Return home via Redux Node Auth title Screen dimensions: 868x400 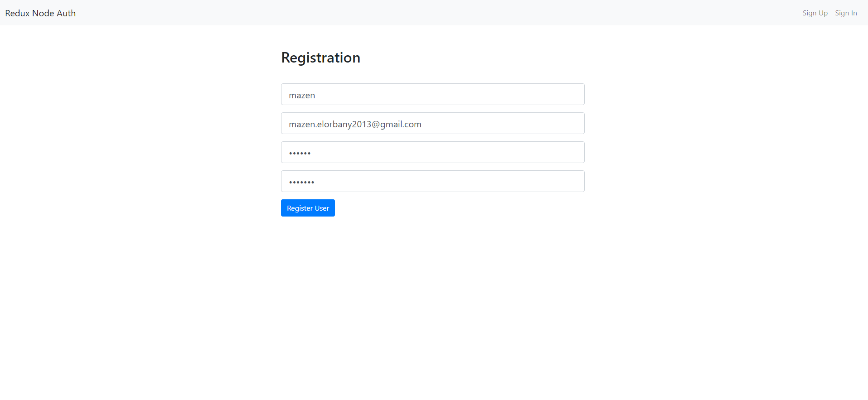pos(40,13)
